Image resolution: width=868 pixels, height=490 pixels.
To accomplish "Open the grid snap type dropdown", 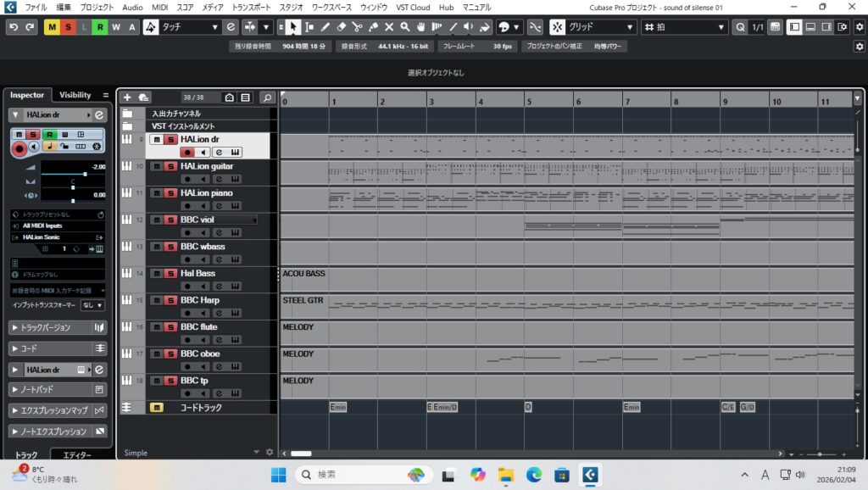I will 593,27.
